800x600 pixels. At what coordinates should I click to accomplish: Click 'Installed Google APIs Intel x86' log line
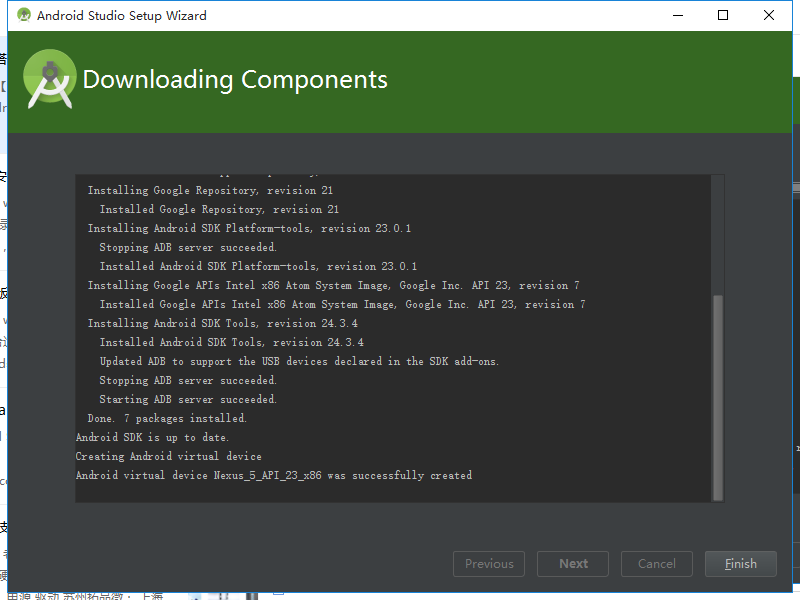(x=342, y=304)
